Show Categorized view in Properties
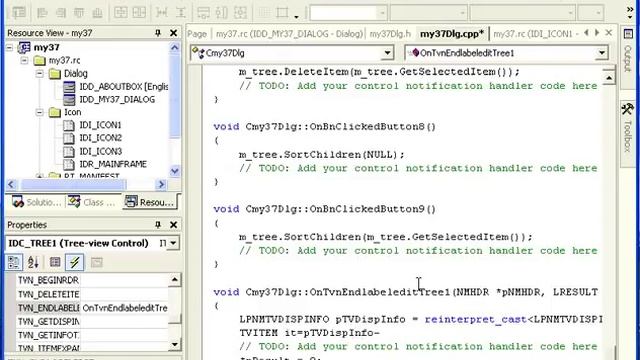Viewport: 640px width, 360px height. [x=13, y=262]
